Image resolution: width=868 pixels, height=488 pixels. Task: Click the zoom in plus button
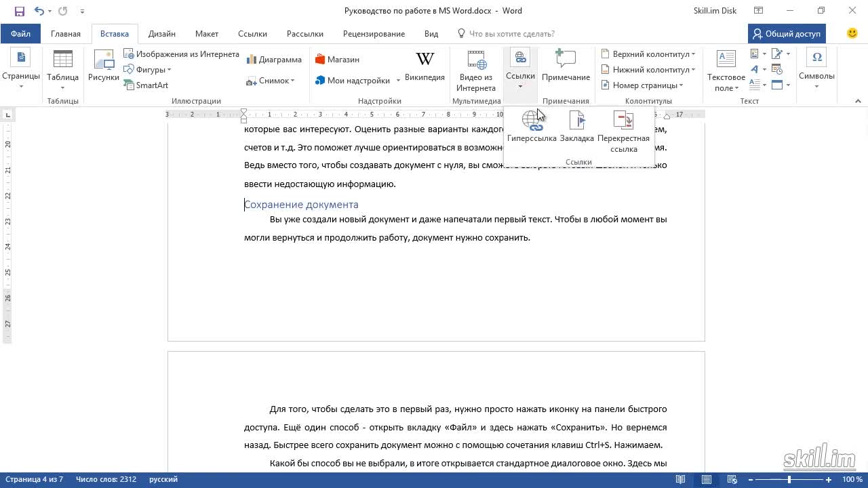829,479
